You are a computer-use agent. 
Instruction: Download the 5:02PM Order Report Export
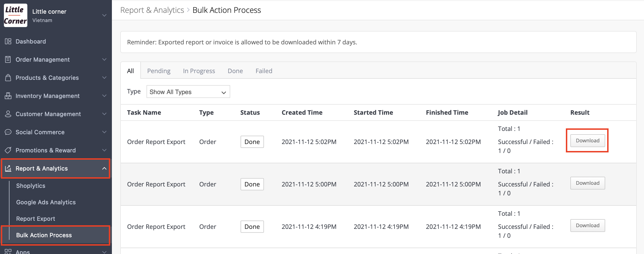(588, 141)
